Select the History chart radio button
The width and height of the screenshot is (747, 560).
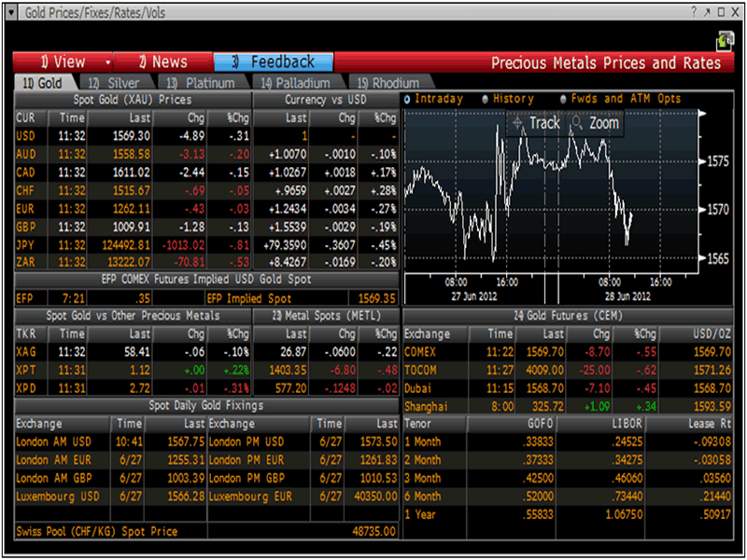pyautogui.click(x=486, y=99)
